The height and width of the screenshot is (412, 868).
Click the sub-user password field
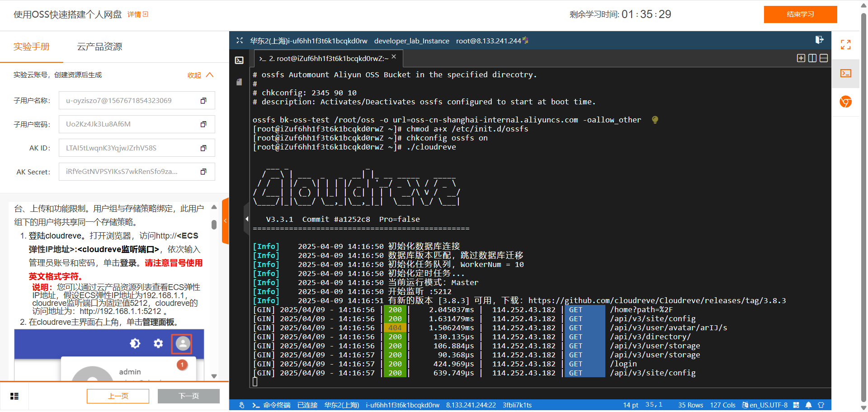pos(137,124)
